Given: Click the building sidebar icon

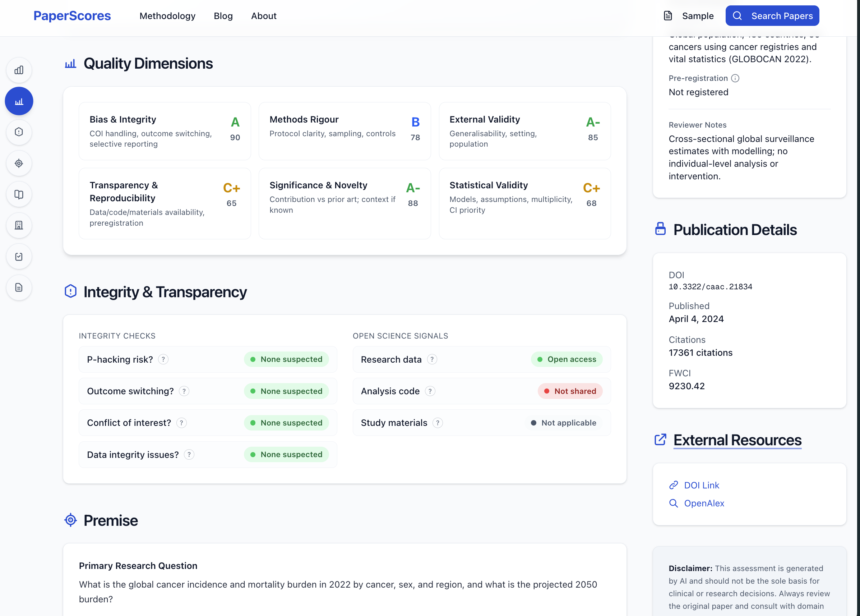Looking at the screenshot, I should click(x=19, y=225).
